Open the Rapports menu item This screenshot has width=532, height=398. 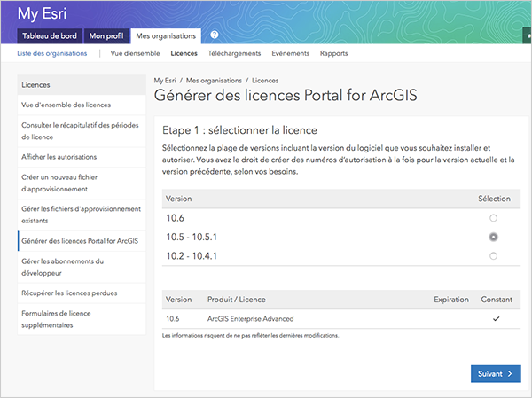(x=334, y=53)
